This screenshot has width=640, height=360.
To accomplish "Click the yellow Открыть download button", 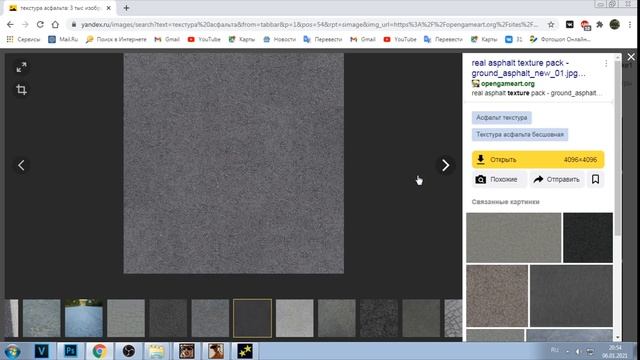I will pyautogui.click(x=538, y=160).
